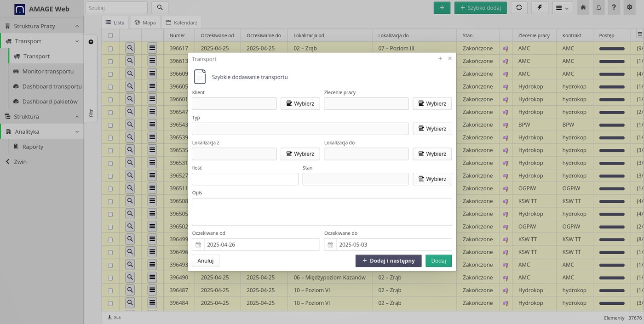Image resolution: width=644 pixels, height=324 pixels.
Task: Check the checkbox for row 396490
Action: coord(110,278)
